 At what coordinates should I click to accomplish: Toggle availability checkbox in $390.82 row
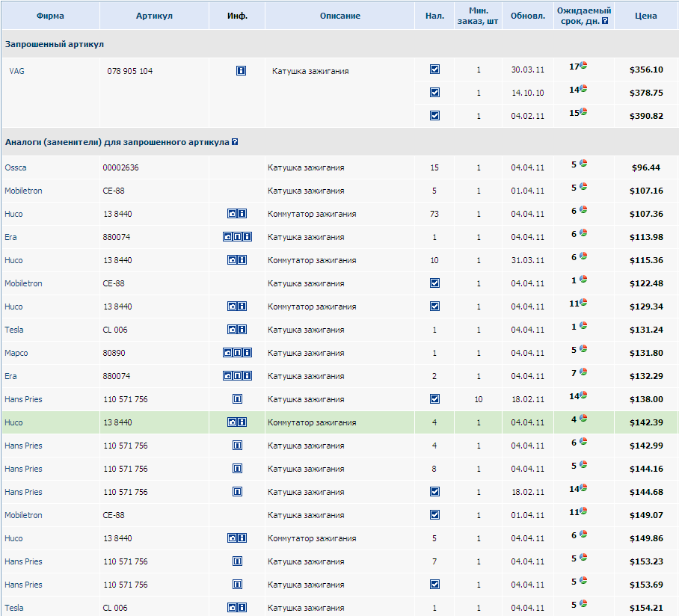coord(434,116)
